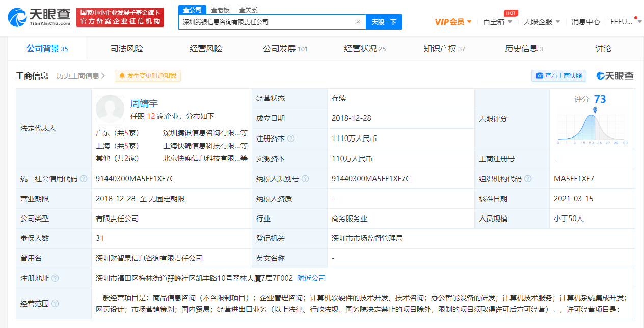The height and width of the screenshot is (328, 644).
Task: Click the 工商信息 section heading
Action: (x=32, y=76)
